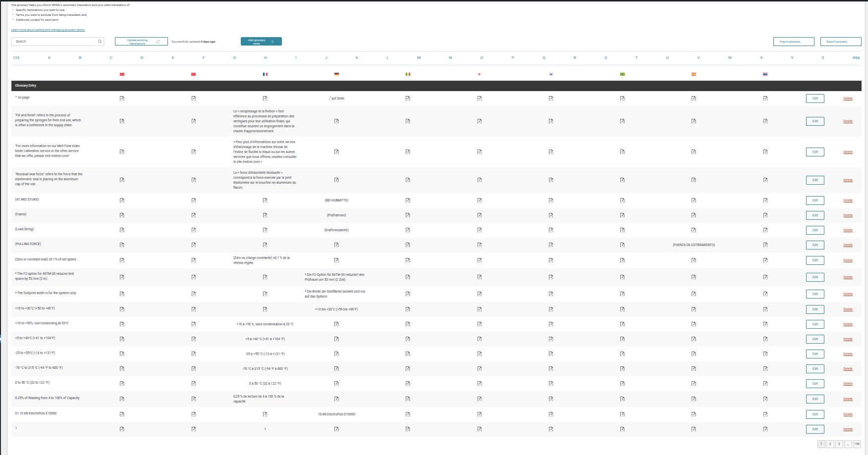The width and height of the screenshot is (868, 455).
Task: Filter glossary entries by letter M
Action: [419, 58]
